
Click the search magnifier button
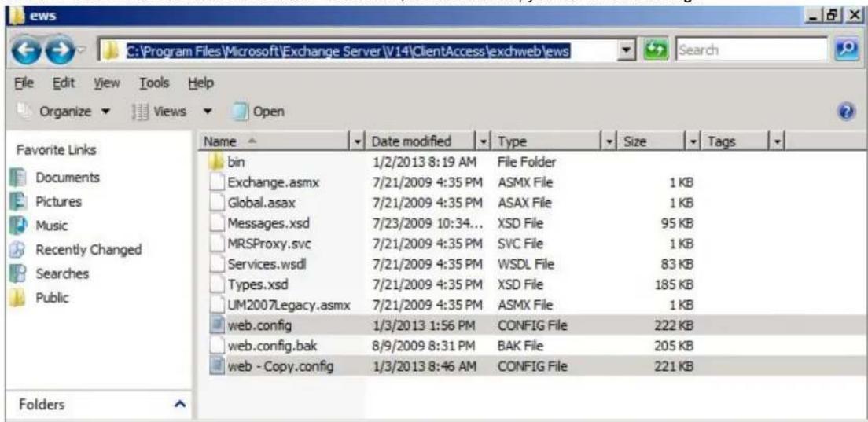[x=845, y=50]
